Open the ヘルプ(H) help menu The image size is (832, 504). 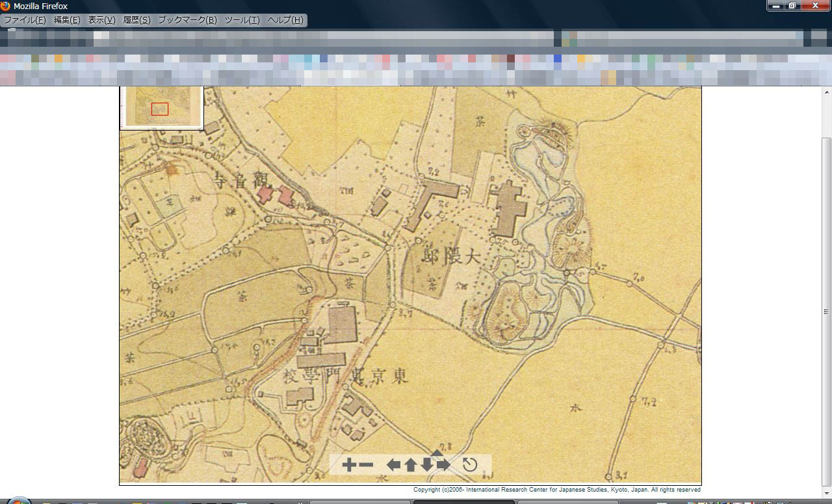285,20
